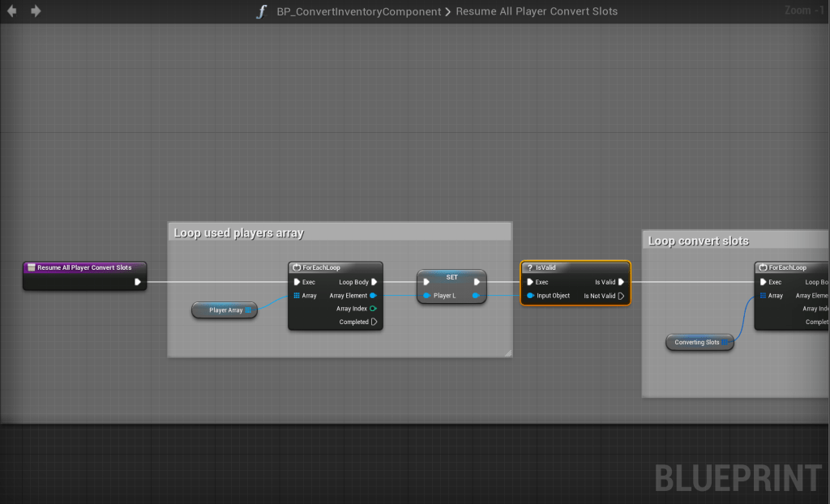Select the Converting Slots variable node
Viewport: 830px width, 504px height.
[697, 342]
